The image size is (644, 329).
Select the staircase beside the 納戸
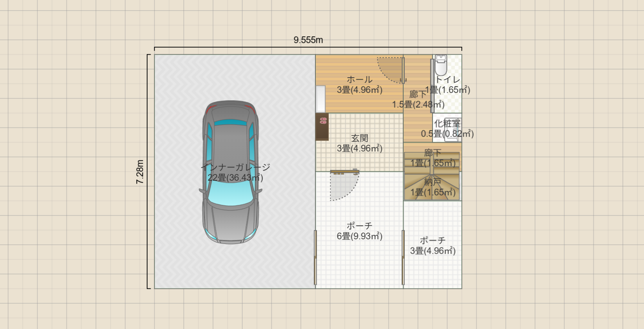(432, 176)
